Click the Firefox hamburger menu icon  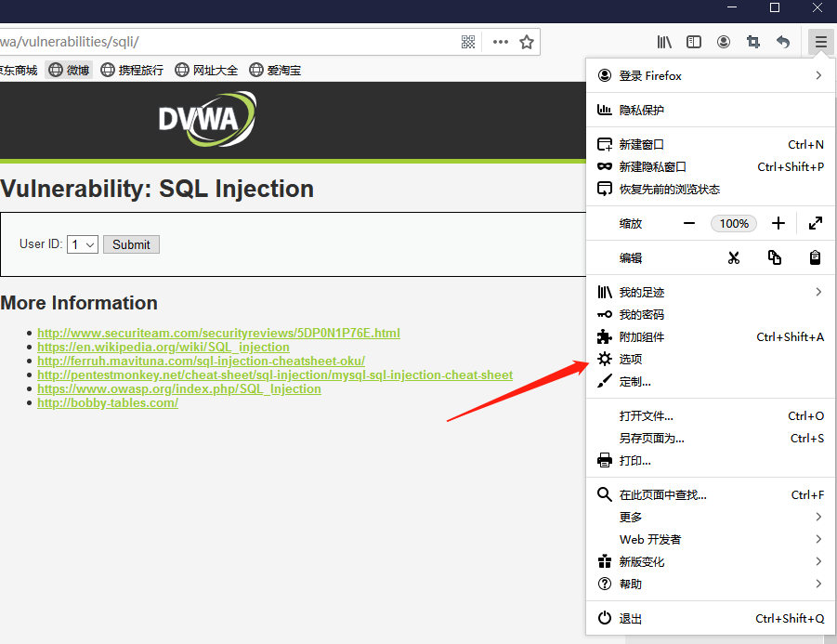[820, 42]
